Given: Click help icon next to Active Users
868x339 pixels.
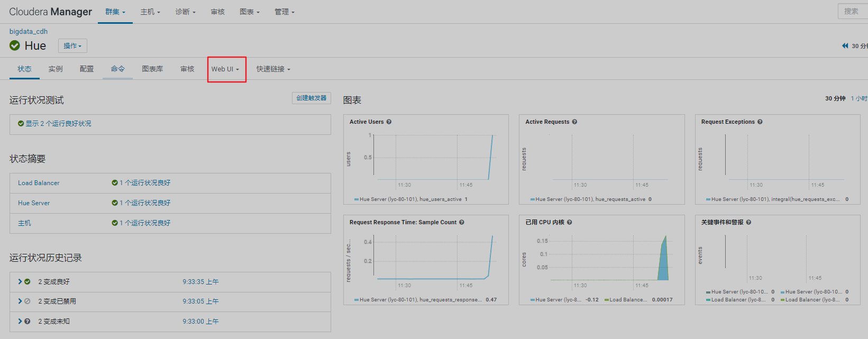Looking at the screenshot, I should pos(389,122).
